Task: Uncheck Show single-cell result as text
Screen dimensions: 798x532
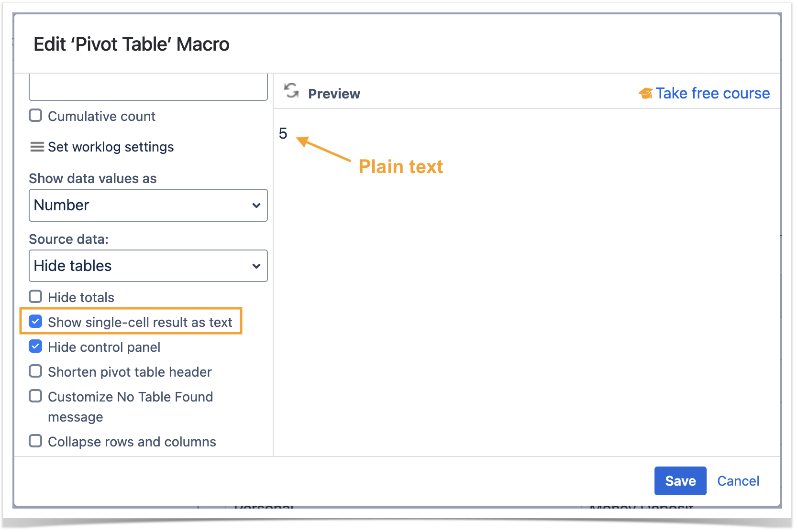Action: [35, 322]
